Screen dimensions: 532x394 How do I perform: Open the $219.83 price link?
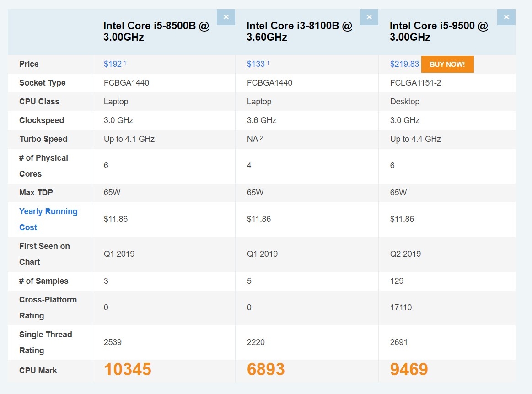coord(404,64)
